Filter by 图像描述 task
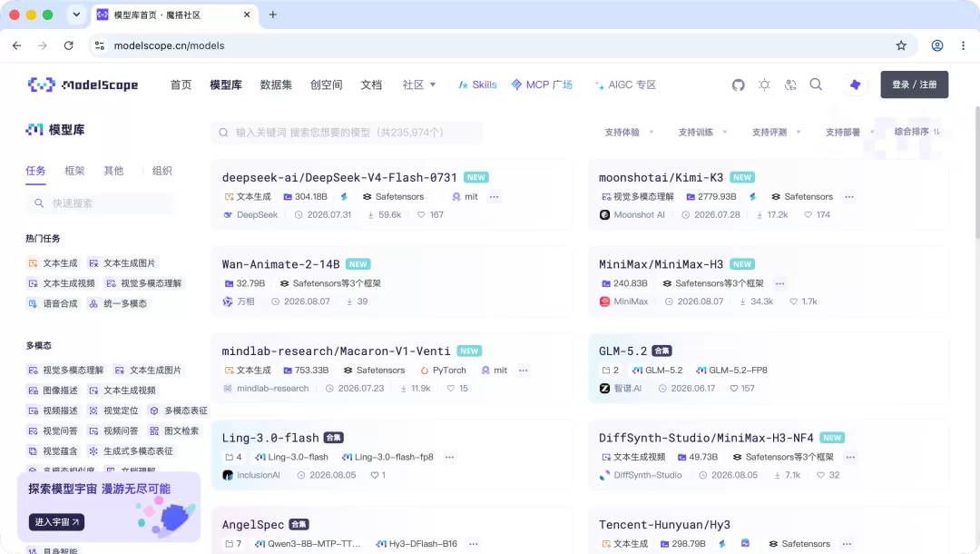 tap(53, 391)
